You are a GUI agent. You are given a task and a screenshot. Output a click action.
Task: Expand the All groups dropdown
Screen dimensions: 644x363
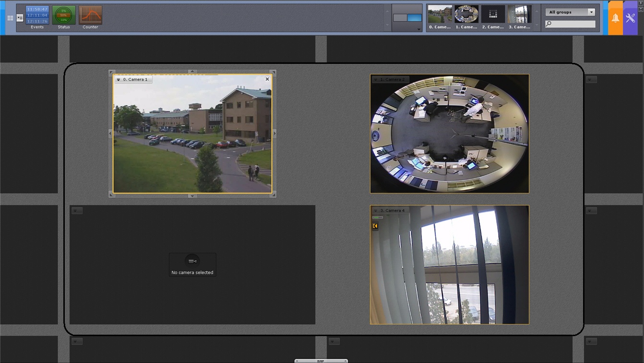pos(591,12)
